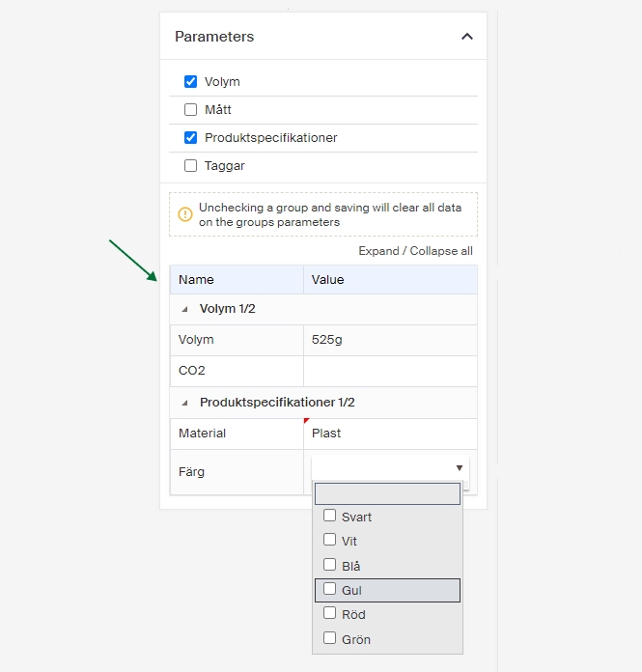The height and width of the screenshot is (672, 642).
Task: Click the Färg dropdown search field
Action: coord(387,493)
